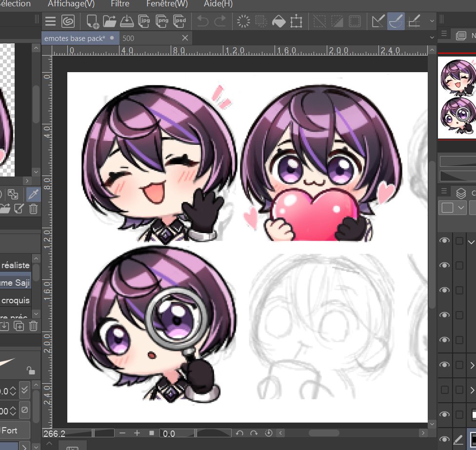This screenshot has height=450, width=476.
Task: Expand the command bar overflow chevron
Action: pos(432,21)
